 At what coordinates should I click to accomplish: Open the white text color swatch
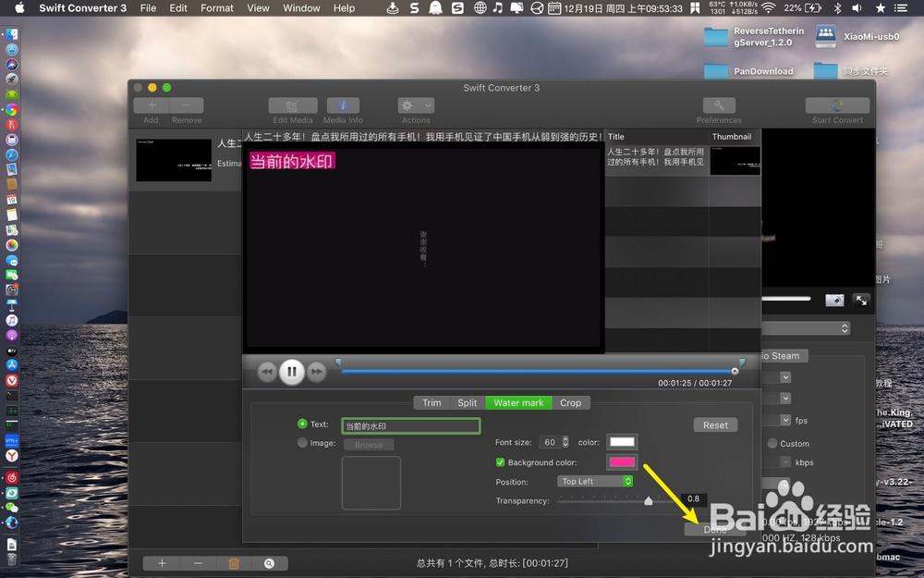coord(622,442)
